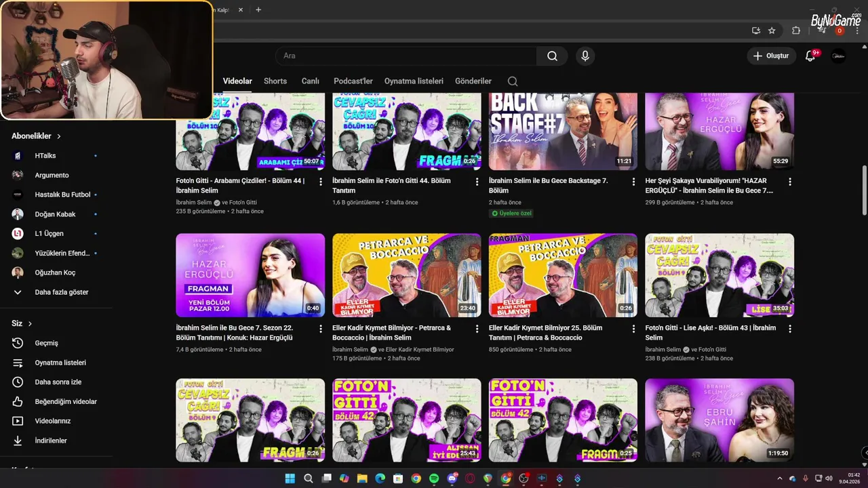
Task: Open File Explorer from the taskbar
Action: (362, 479)
